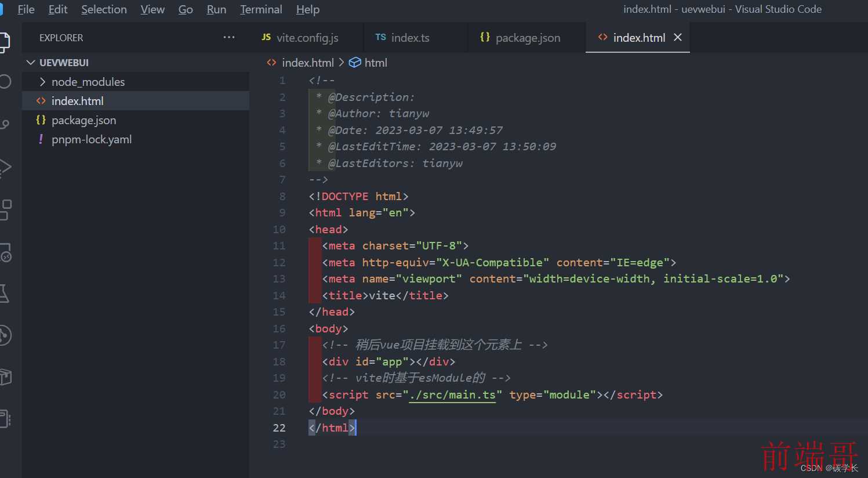Image resolution: width=868 pixels, height=478 pixels.
Task: Select index.html in the explorer tree
Action: (x=136, y=101)
